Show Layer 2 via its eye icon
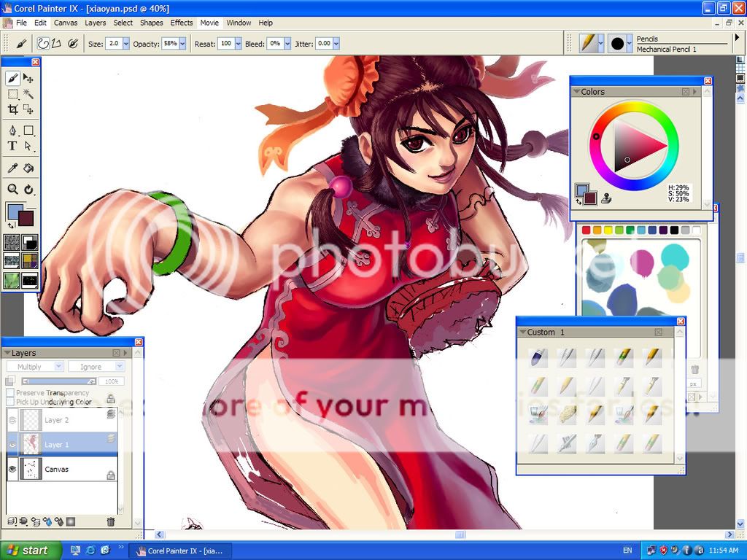747x560 pixels. (12, 420)
